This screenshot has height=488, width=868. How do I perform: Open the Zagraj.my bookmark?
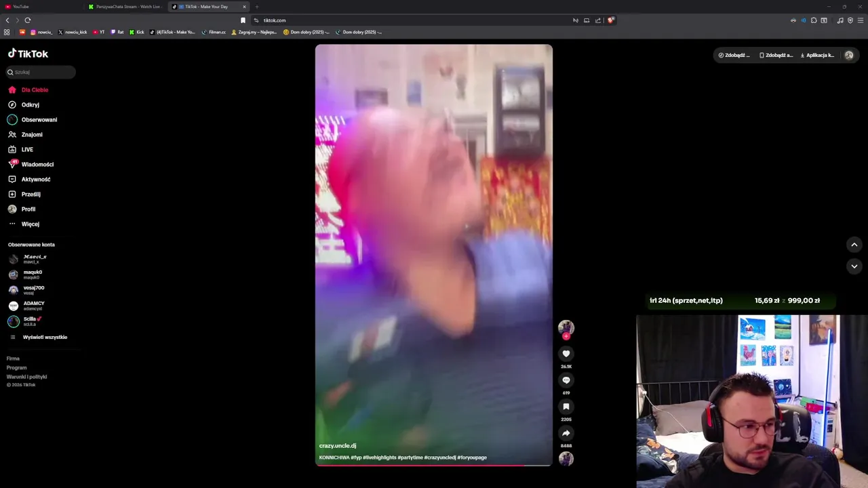coord(255,32)
